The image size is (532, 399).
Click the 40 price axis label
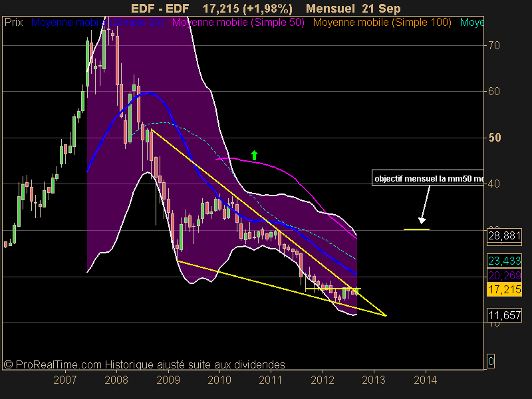[493, 184]
